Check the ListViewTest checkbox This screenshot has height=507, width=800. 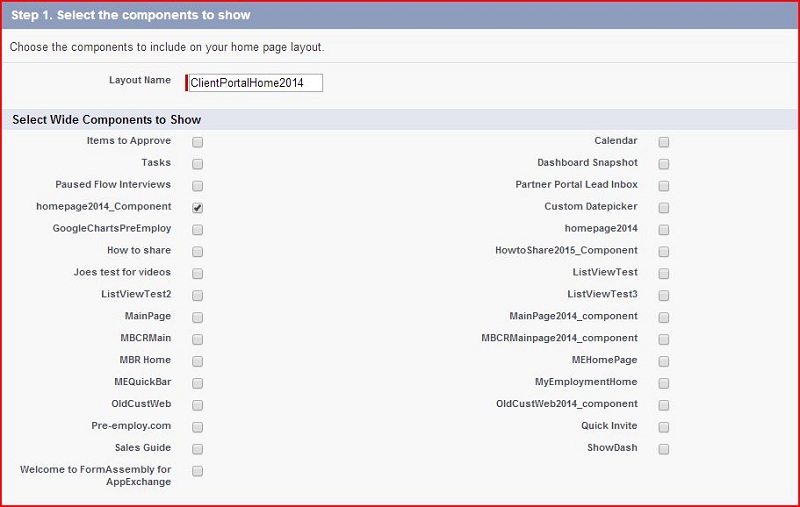click(x=664, y=273)
